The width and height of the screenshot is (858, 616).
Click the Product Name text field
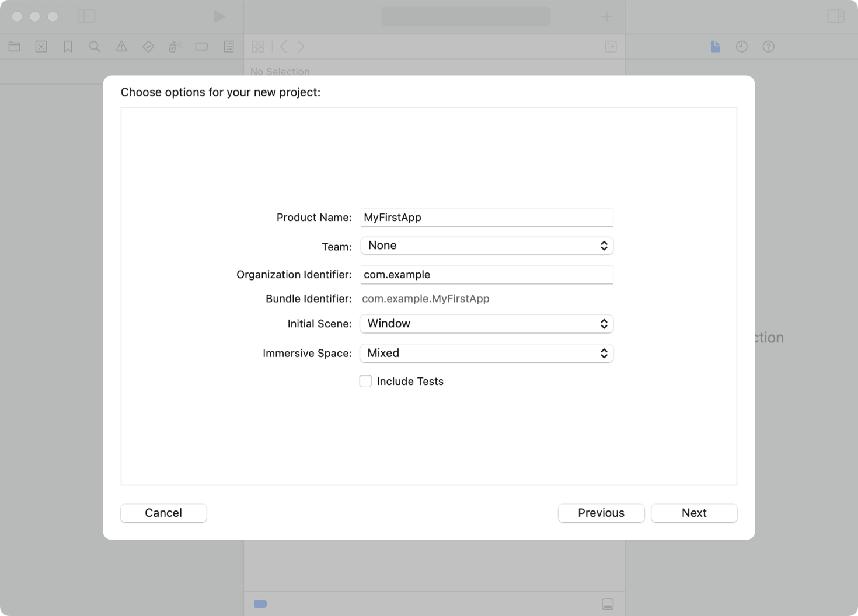click(486, 218)
